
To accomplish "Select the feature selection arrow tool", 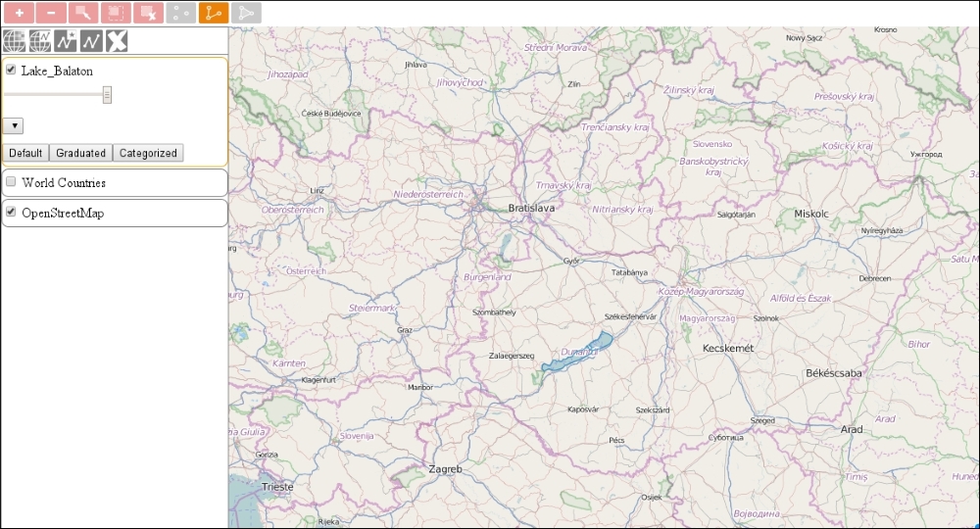I will click(83, 13).
